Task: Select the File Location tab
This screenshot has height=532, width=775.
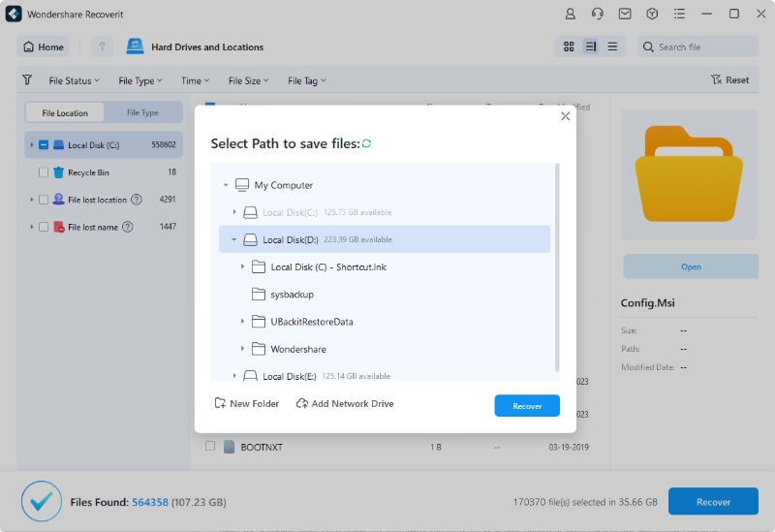Action: point(65,112)
